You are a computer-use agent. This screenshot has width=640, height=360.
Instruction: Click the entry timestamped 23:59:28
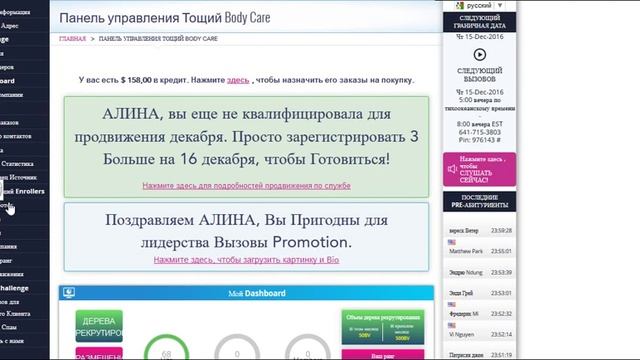click(480, 231)
